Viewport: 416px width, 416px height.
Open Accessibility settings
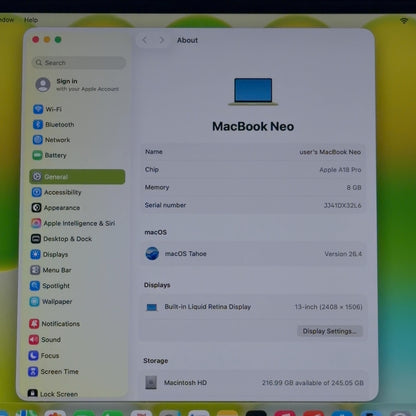click(x=56, y=192)
